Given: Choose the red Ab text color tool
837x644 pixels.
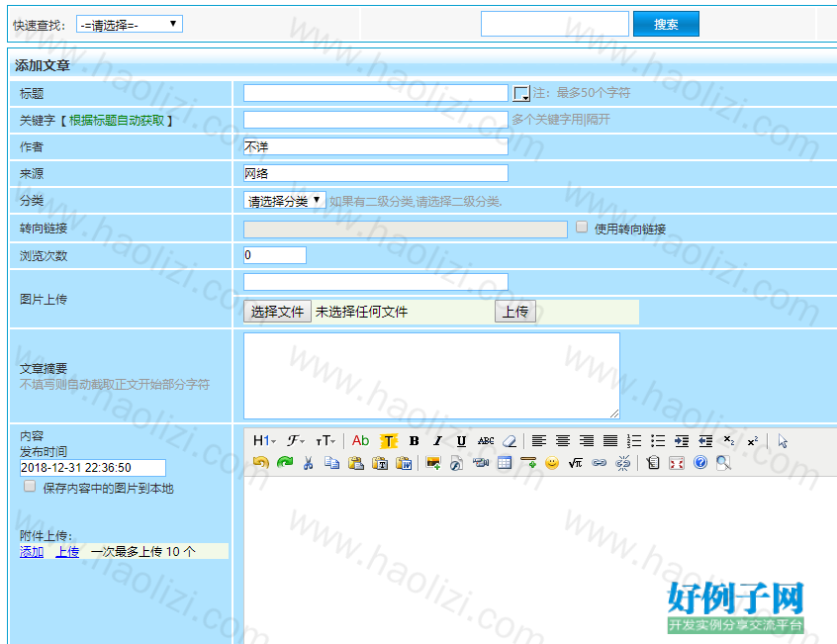Looking at the screenshot, I should tap(360, 441).
